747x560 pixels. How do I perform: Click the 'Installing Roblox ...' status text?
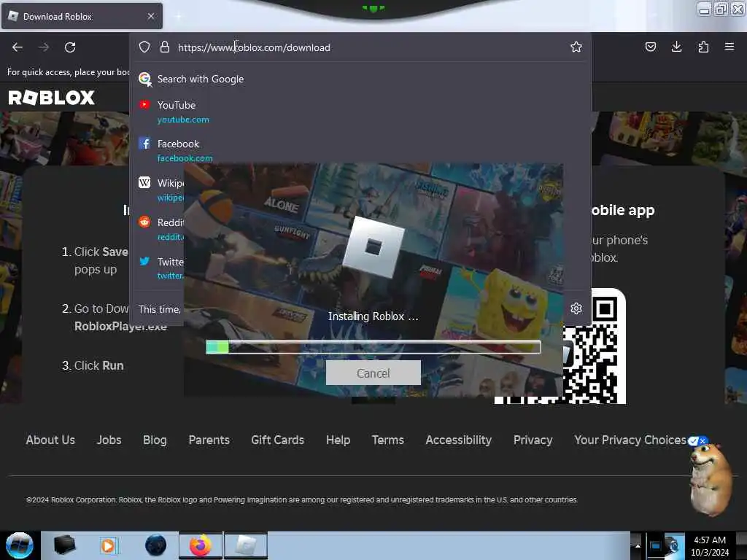pos(373,316)
